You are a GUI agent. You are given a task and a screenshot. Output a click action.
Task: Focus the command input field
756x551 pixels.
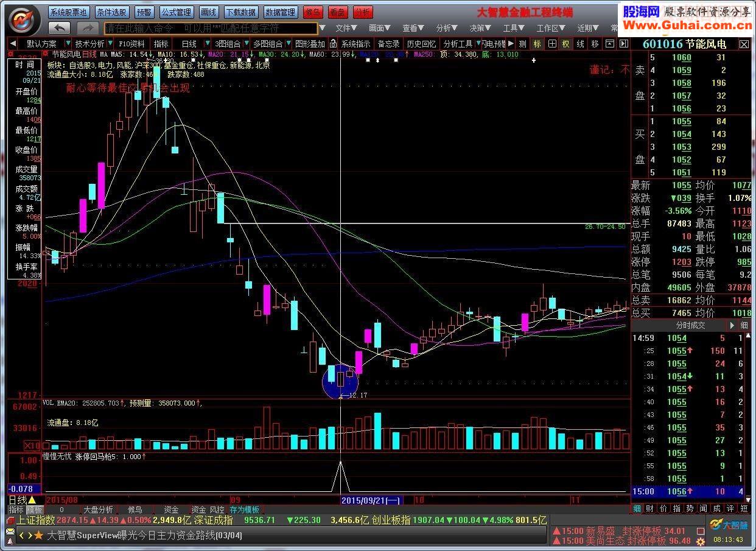tap(211, 28)
